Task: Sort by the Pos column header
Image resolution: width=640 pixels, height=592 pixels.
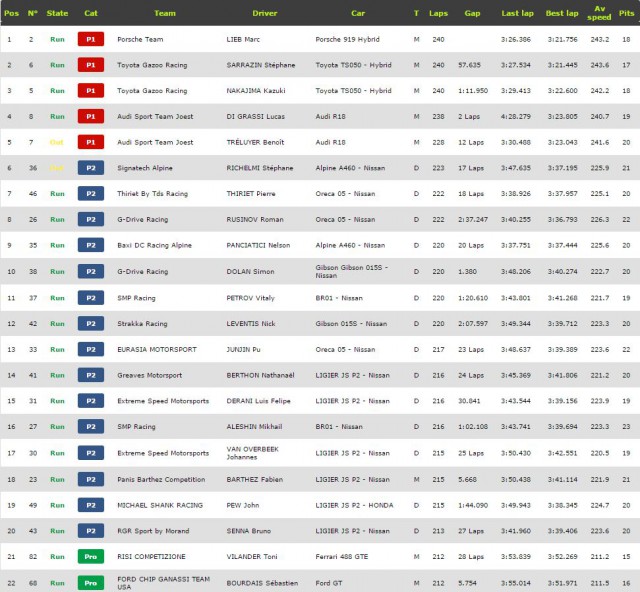Action: (11, 13)
